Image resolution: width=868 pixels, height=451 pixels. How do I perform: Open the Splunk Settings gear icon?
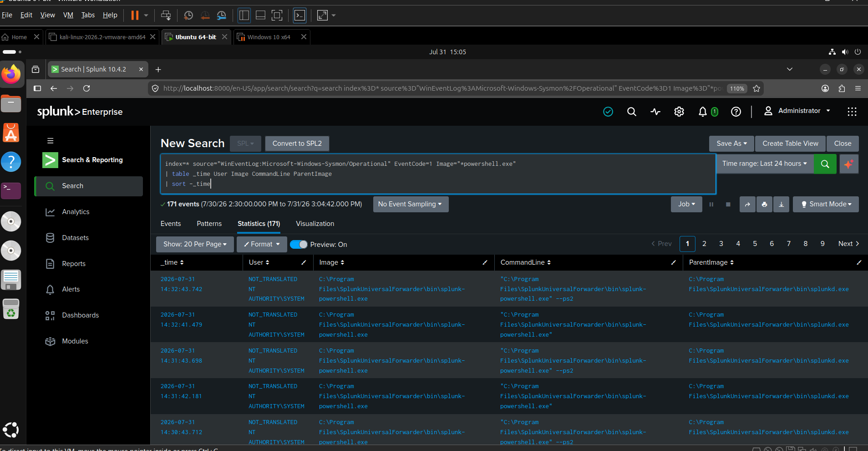point(679,112)
